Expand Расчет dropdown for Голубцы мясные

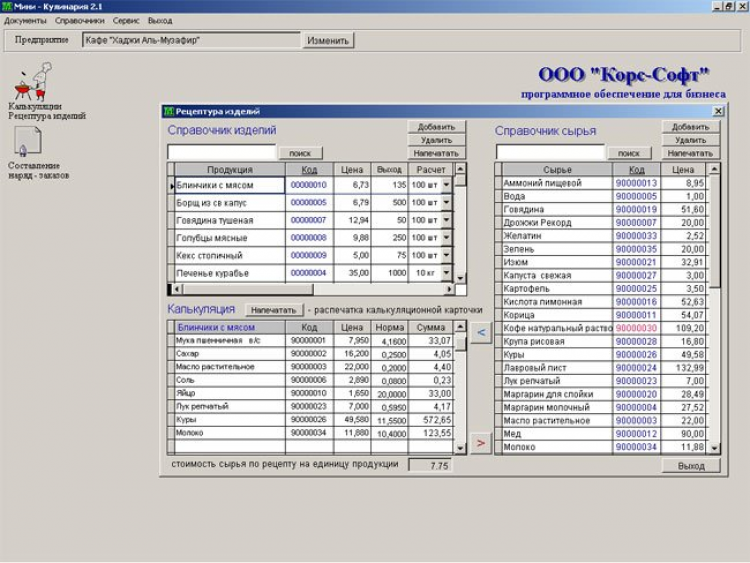[x=446, y=238]
